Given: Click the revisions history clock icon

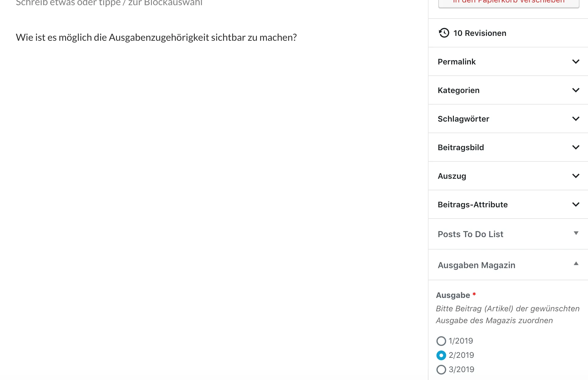Looking at the screenshot, I should click(x=444, y=33).
